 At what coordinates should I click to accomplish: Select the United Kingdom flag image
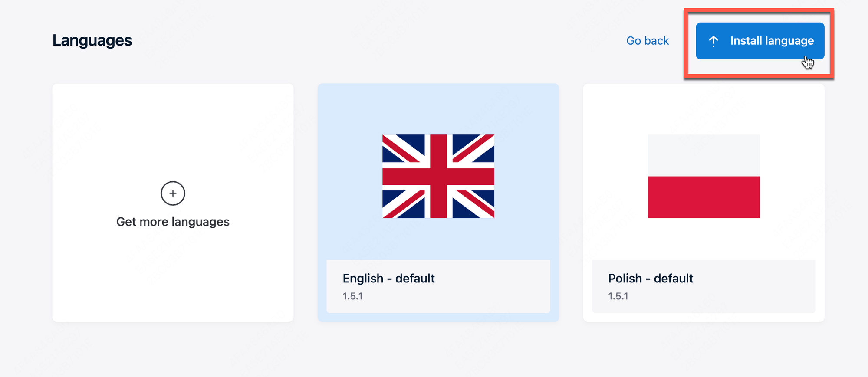click(x=438, y=176)
